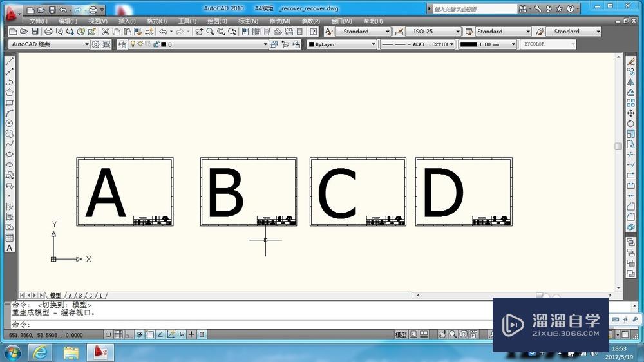
Task: Click the keyword search input box
Action: click(475, 8)
